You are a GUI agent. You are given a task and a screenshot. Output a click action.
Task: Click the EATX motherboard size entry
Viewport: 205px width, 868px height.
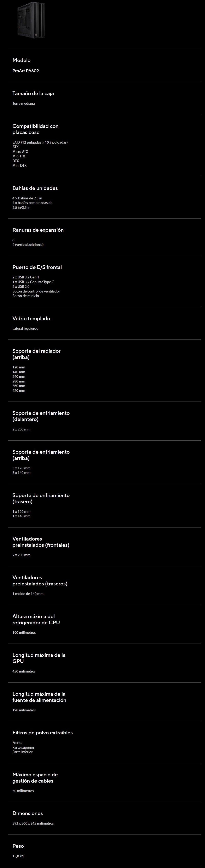coord(40,142)
